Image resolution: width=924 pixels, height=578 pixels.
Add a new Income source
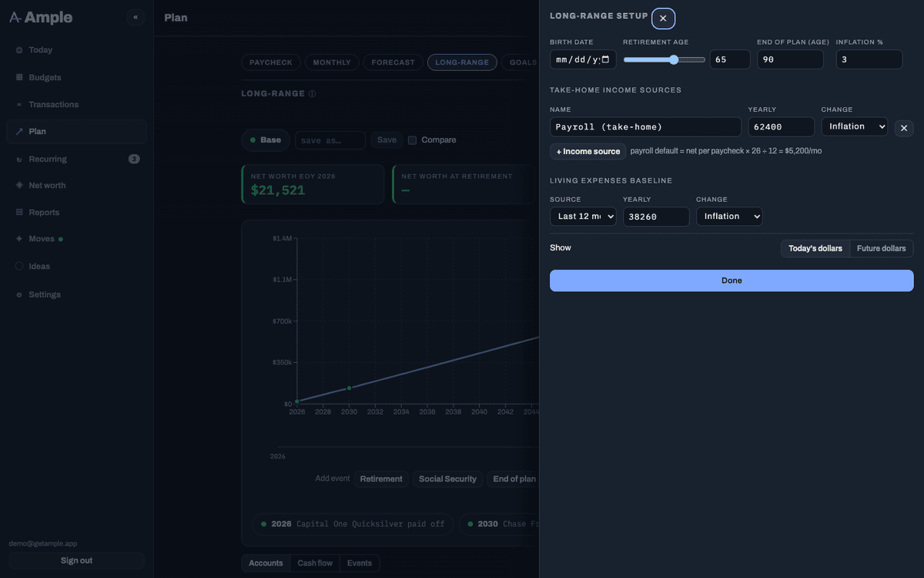[588, 151]
